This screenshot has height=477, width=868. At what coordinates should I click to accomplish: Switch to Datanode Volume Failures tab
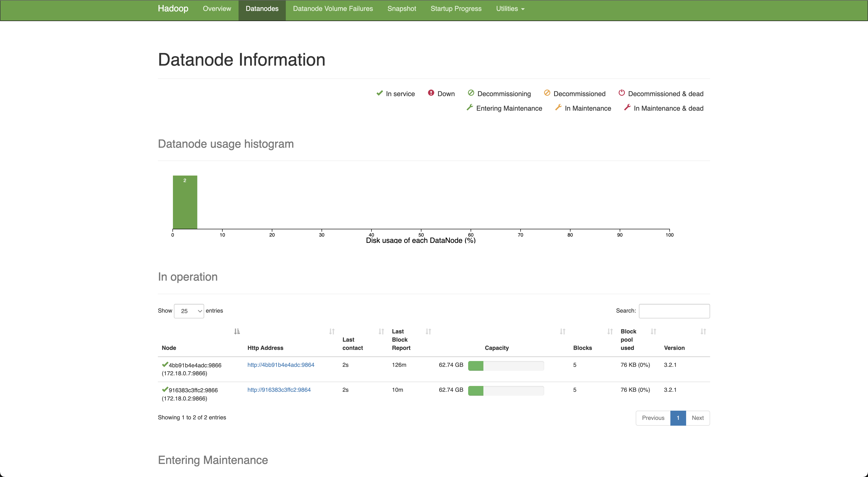[x=333, y=9]
